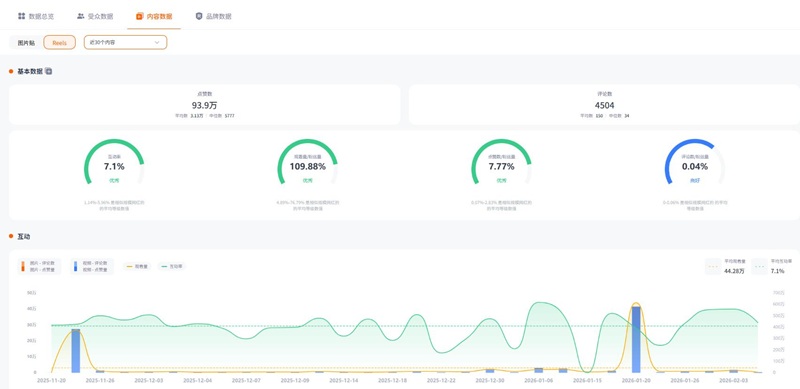Select the 内容数据 content tab
800x389 pixels.
coord(154,16)
